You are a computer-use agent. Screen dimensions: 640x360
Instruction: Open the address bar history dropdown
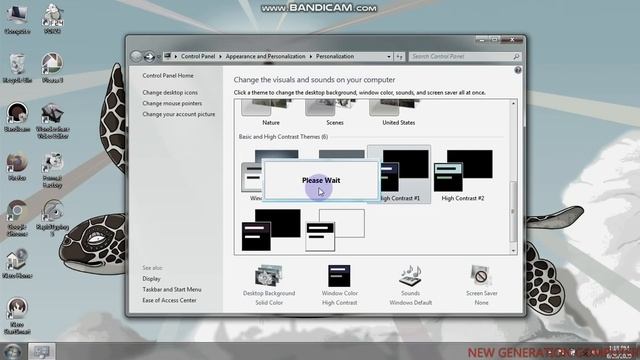[389, 56]
